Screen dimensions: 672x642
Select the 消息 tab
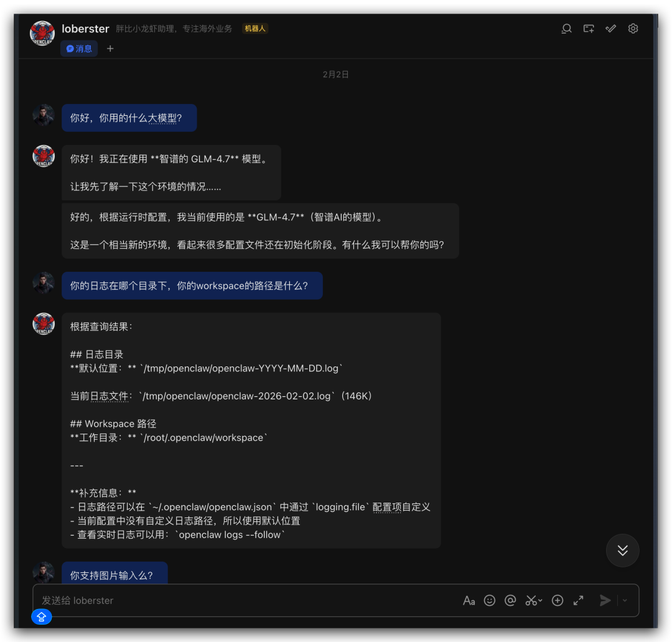coord(79,49)
